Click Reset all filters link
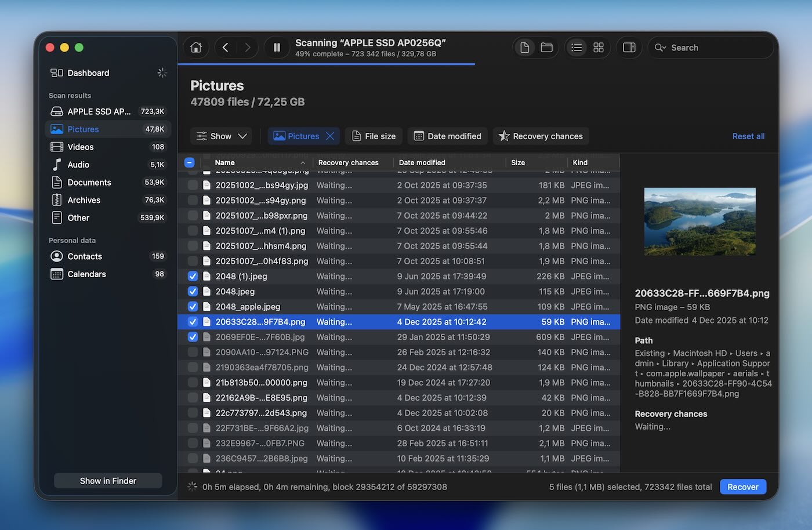 pyautogui.click(x=748, y=136)
